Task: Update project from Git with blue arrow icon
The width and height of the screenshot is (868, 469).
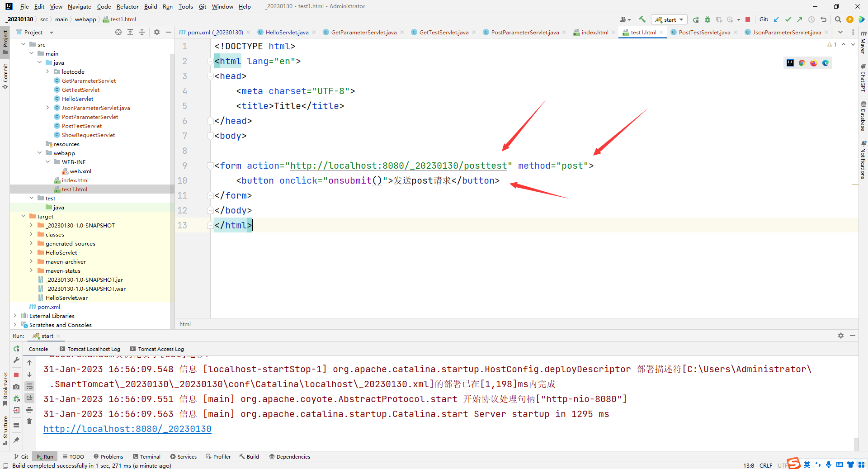Action: [776, 20]
